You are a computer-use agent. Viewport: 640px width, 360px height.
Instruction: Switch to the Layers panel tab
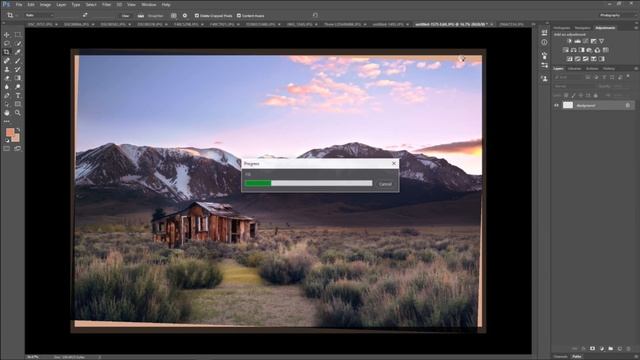point(558,68)
